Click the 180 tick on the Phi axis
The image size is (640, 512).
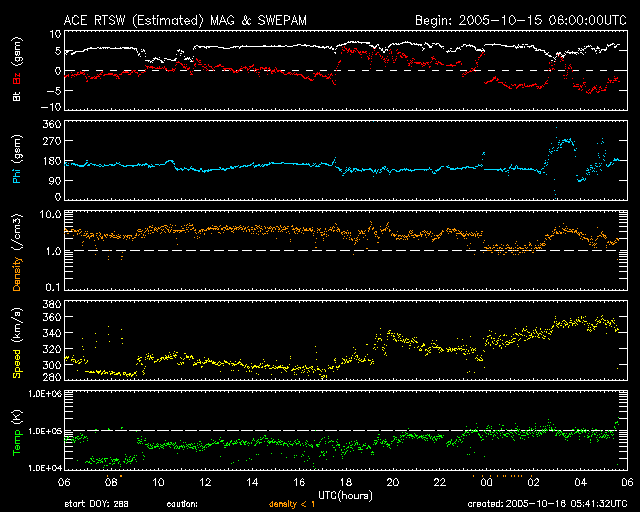(52, 161)
